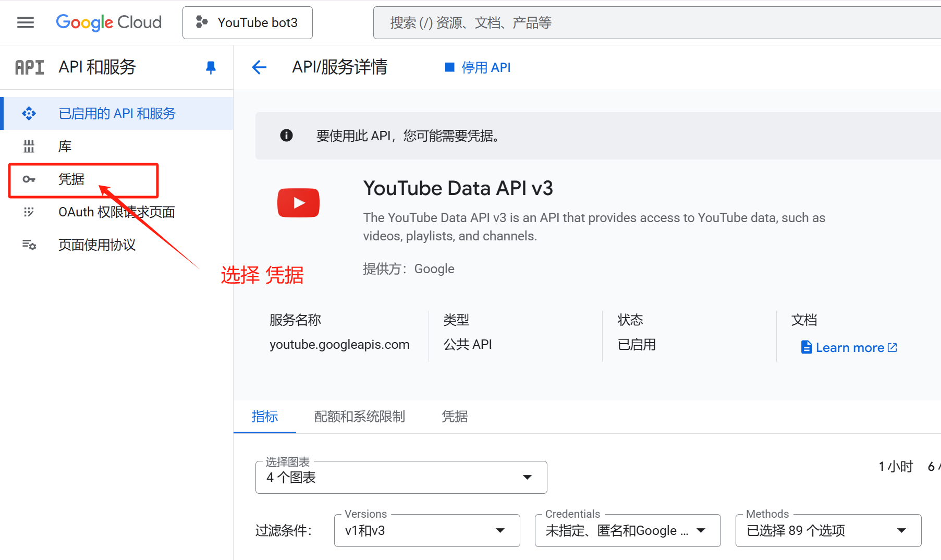Open the Learn more documentation link
Viewport: 941px width, 560px height.
pos(849,347)
